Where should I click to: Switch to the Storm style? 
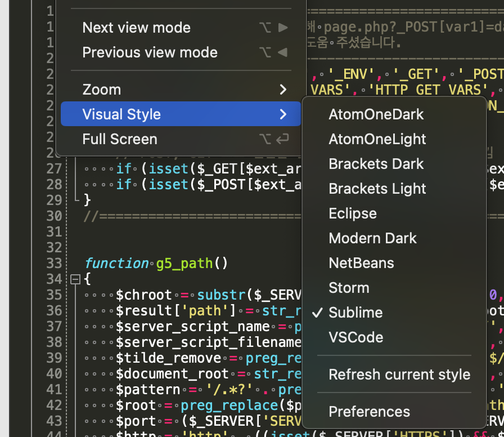tap(349, 288)
